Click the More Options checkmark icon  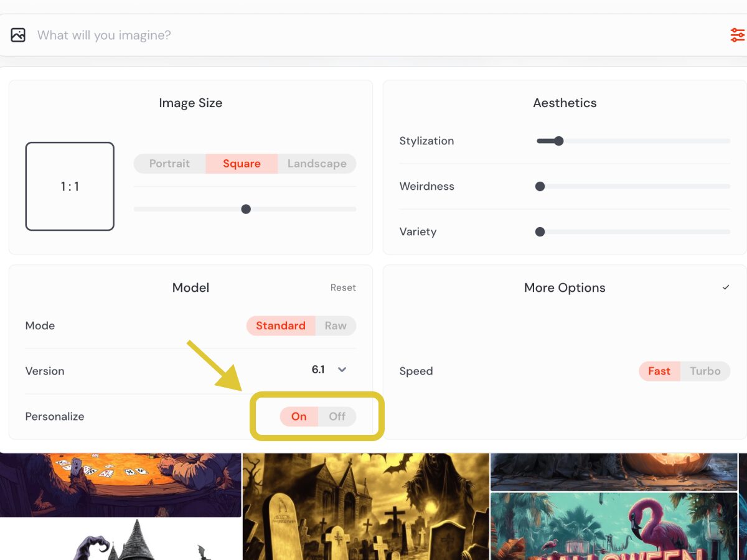point(726,287)
